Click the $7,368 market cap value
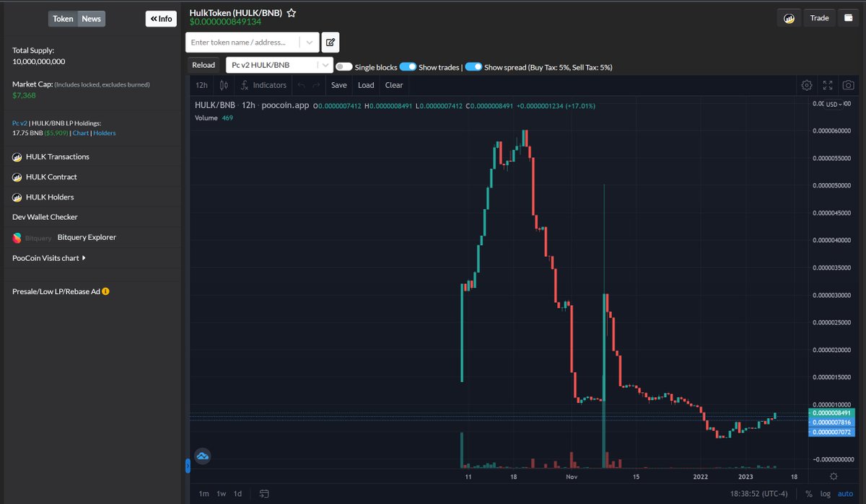This screenshot has width=866, height=504. tap(24, 95)
